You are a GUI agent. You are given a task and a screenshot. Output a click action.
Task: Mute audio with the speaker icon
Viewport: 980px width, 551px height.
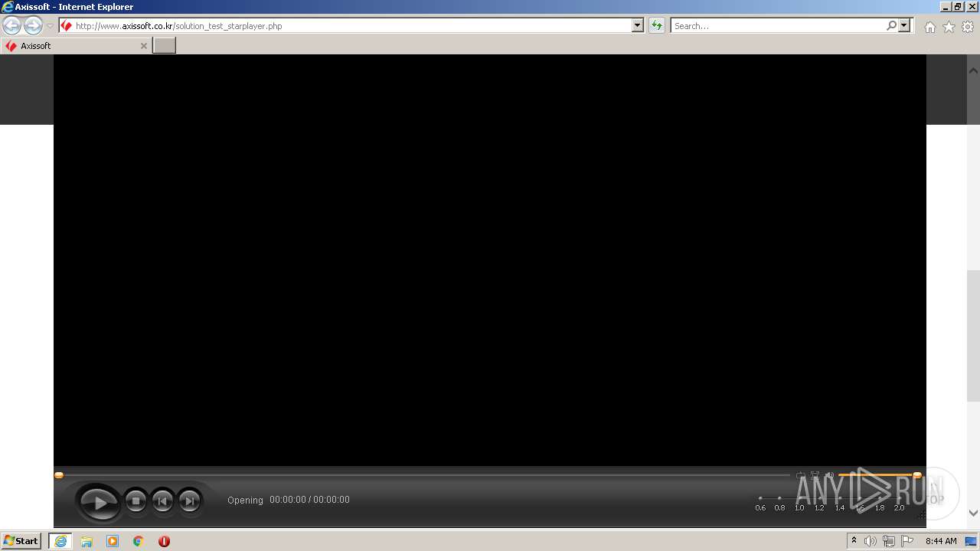[x=829, y=475]
